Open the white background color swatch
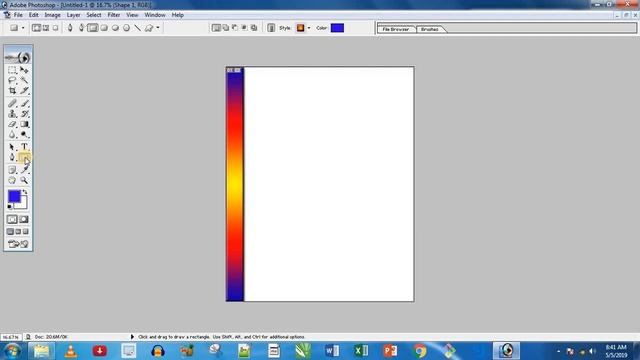 [23, 205]
